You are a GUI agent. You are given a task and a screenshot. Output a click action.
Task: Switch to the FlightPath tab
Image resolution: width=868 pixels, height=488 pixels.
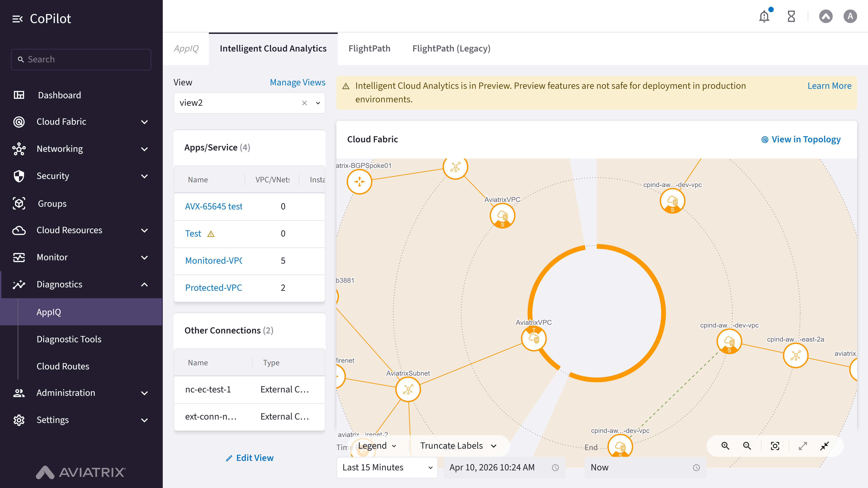(369, 48)
